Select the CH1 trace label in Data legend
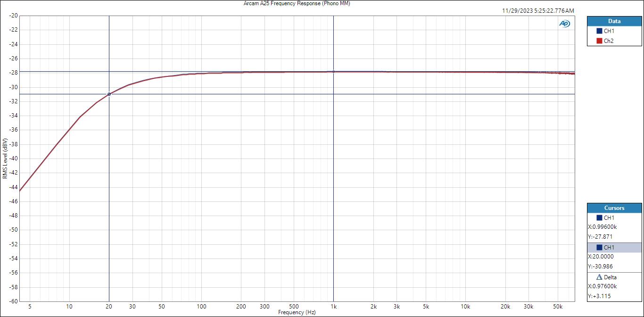 pyautogui.click(x=609, y=31)
